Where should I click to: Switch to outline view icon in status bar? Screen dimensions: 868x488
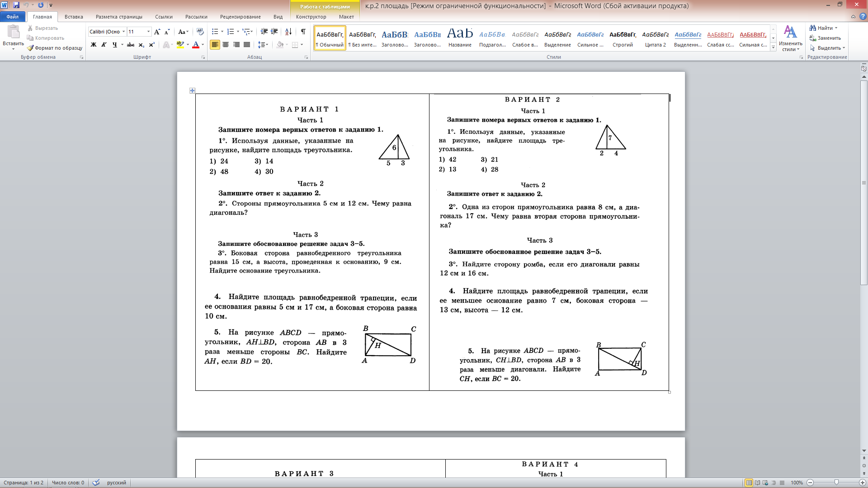point(774,483)
